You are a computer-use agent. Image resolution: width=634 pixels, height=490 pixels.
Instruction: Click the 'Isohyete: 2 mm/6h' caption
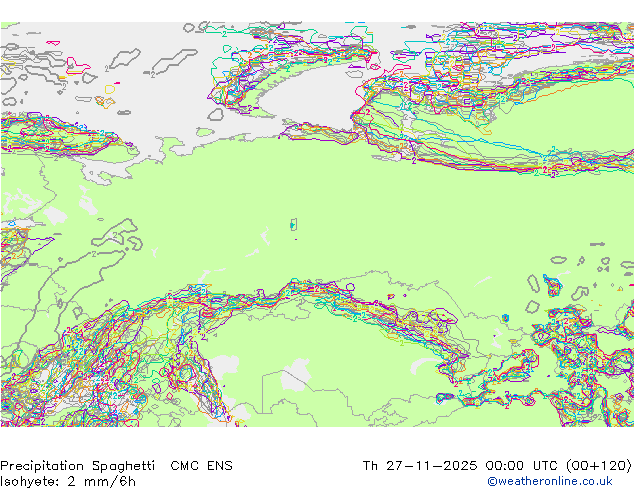click(x=68, y=482)
